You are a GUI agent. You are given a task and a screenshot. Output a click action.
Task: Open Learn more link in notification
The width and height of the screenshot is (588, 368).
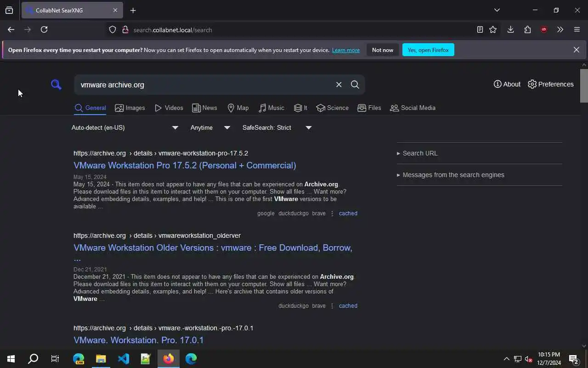point(346,50)
